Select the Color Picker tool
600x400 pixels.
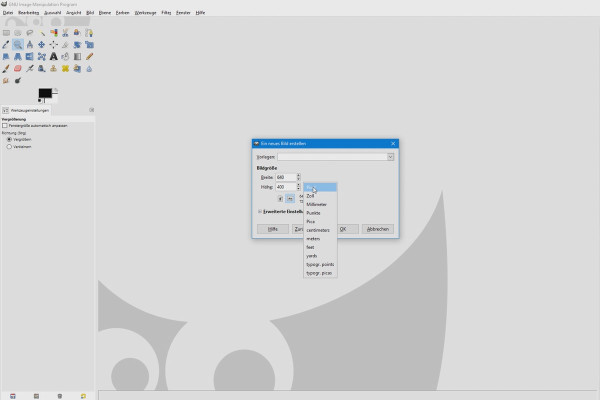tap(6, 45)
